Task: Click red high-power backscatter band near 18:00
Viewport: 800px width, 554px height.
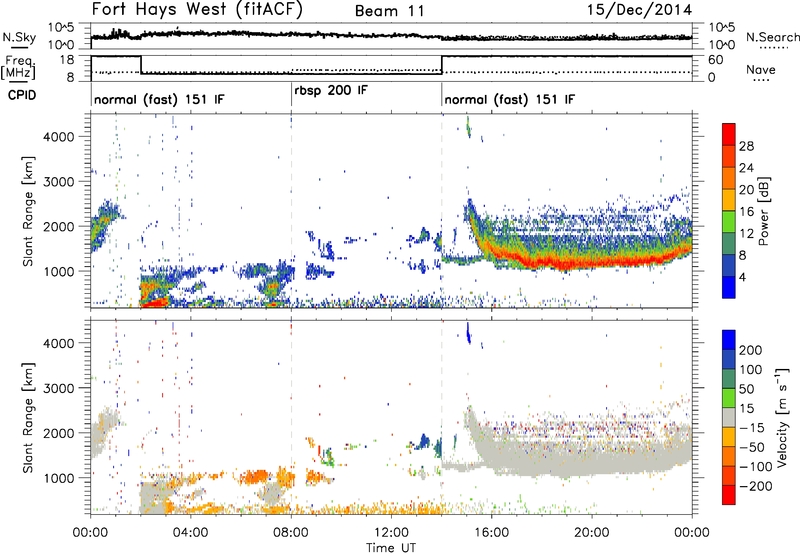Action: point(542,263)
